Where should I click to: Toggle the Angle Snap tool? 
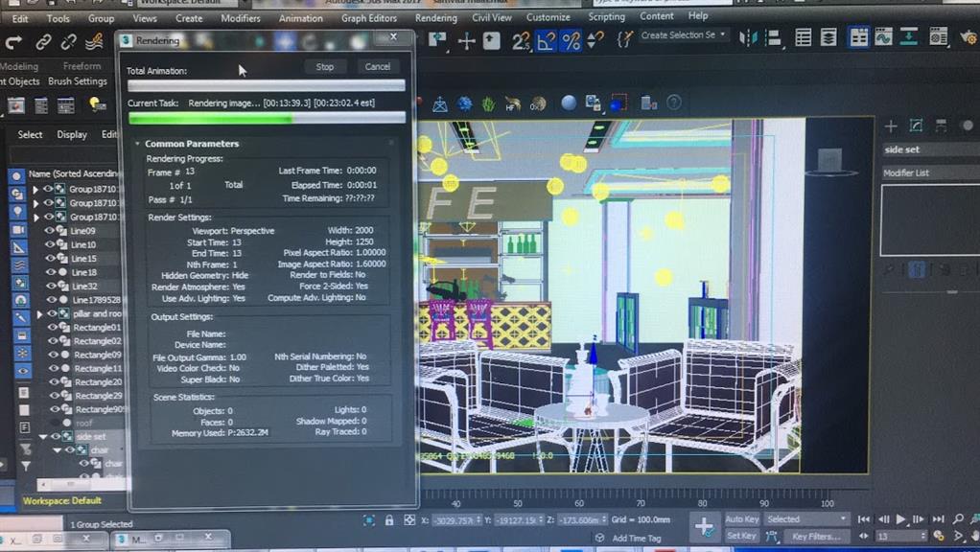tap(546, 41)
